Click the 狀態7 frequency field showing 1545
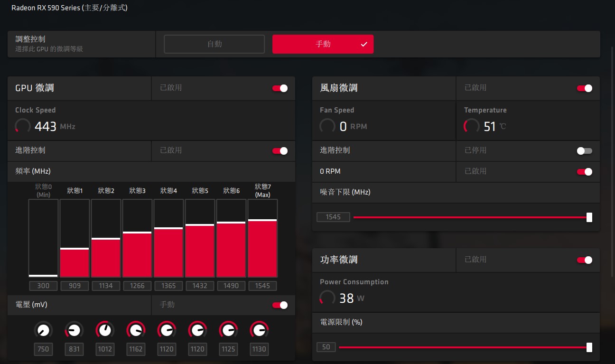 click(x=262, y=286)
